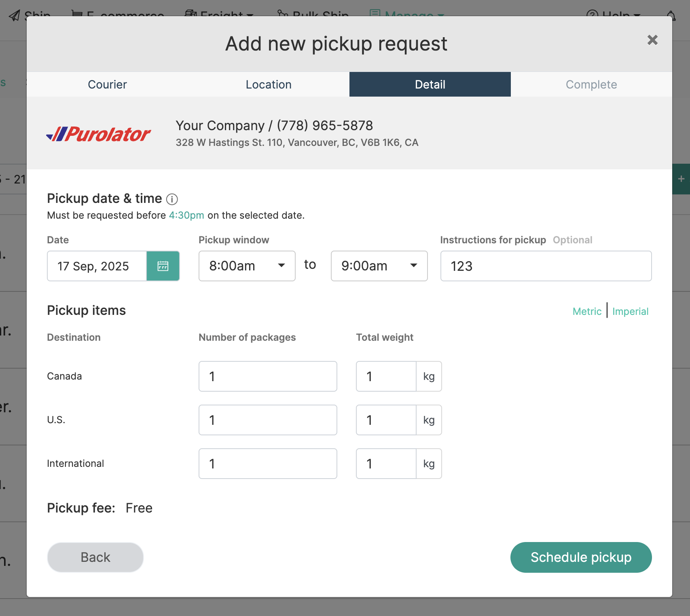
Task: Open the pickup window start time dropdown
Action: click(x=247, y=266)
